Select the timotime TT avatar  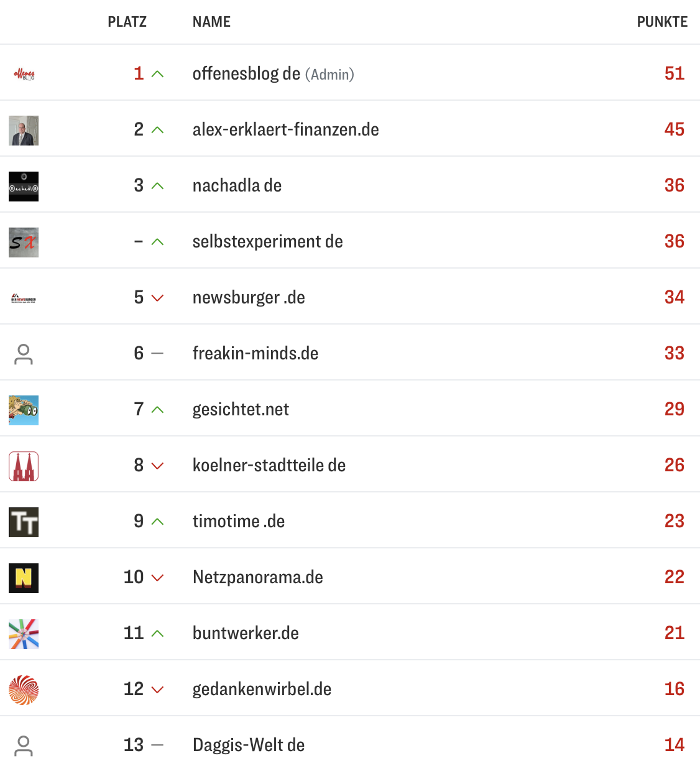(x=24, y=522)
